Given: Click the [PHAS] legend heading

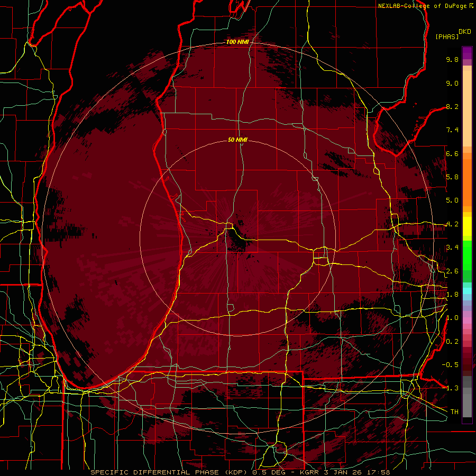Looking at the screenshot, I should 447,37.
